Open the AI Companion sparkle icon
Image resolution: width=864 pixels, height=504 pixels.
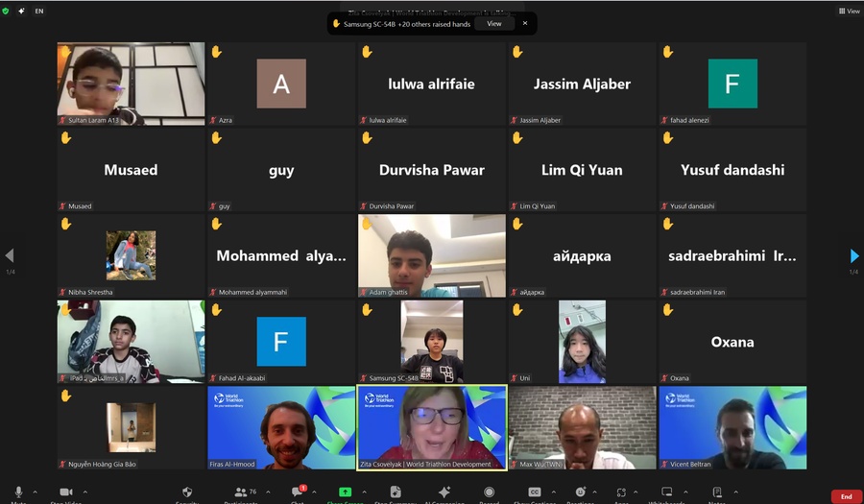[x=444, y=492]
